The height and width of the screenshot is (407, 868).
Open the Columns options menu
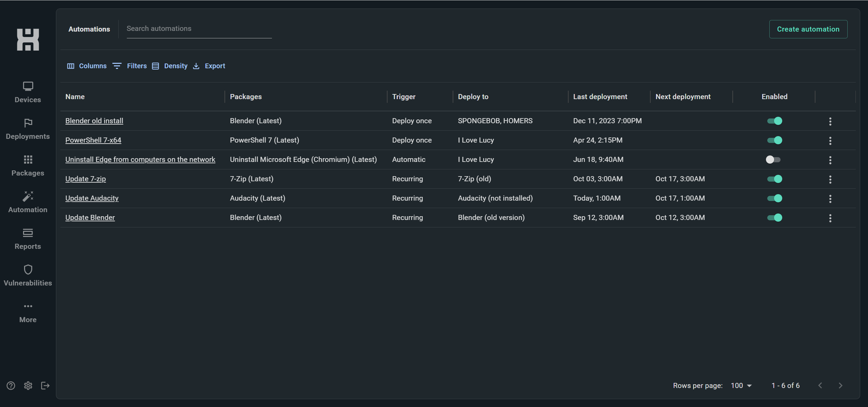(87, 66)
